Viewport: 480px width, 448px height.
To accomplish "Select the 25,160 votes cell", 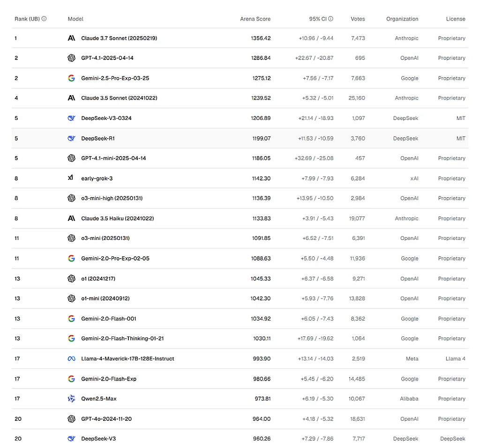I will [x=357, y=98].
